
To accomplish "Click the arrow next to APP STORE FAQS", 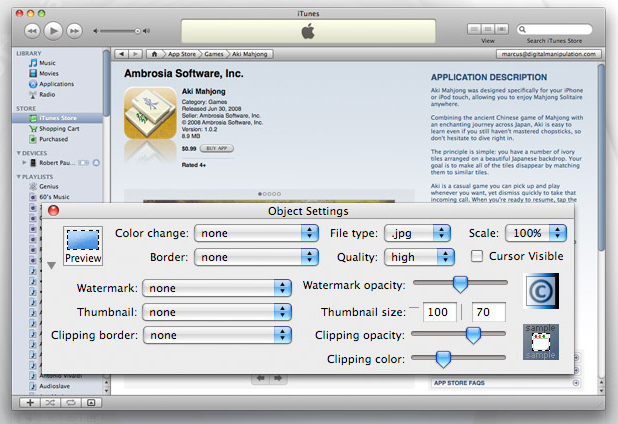I will (576, 383).
